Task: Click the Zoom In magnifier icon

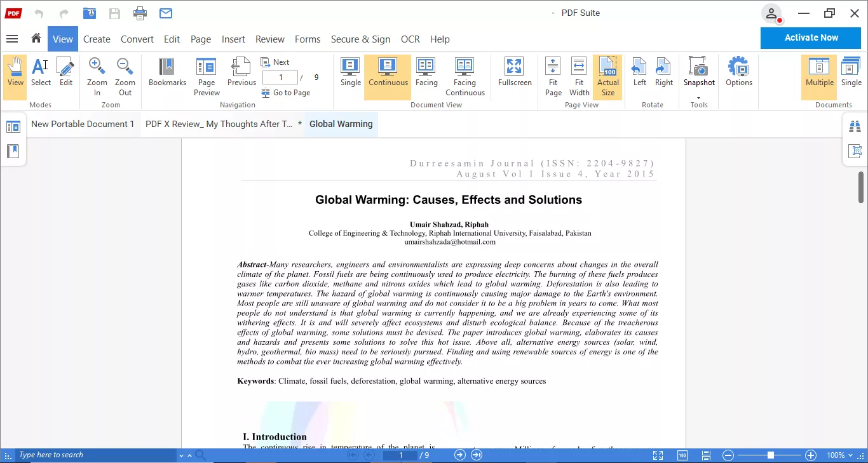Action: coord(97,67)
